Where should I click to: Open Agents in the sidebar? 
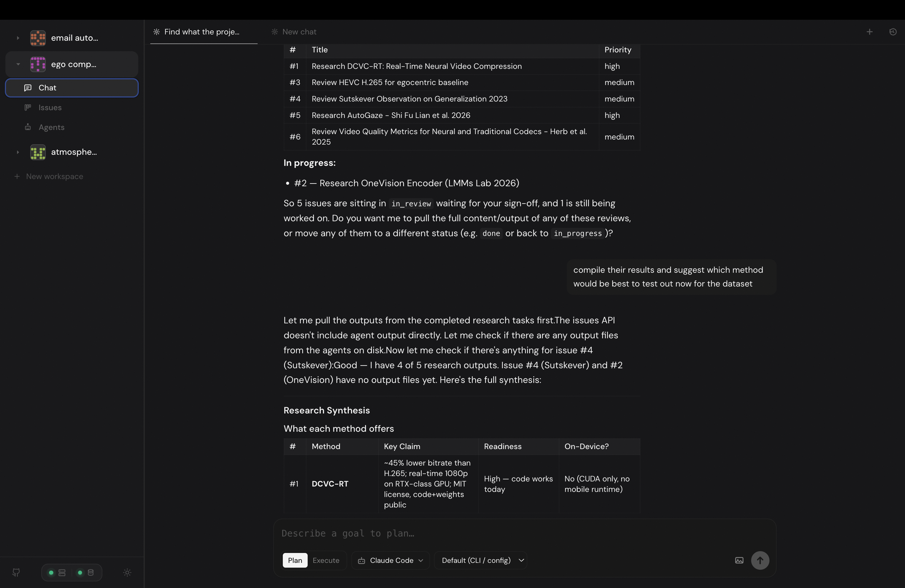tap(51, 128)
